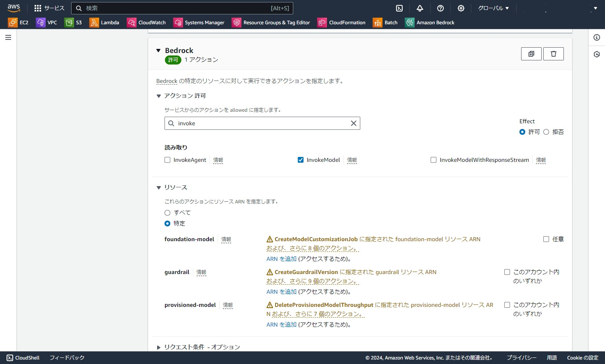This screenshot has width=605, height=364.
Task: Collapse the アクション 許可 section
Action: 159,96
